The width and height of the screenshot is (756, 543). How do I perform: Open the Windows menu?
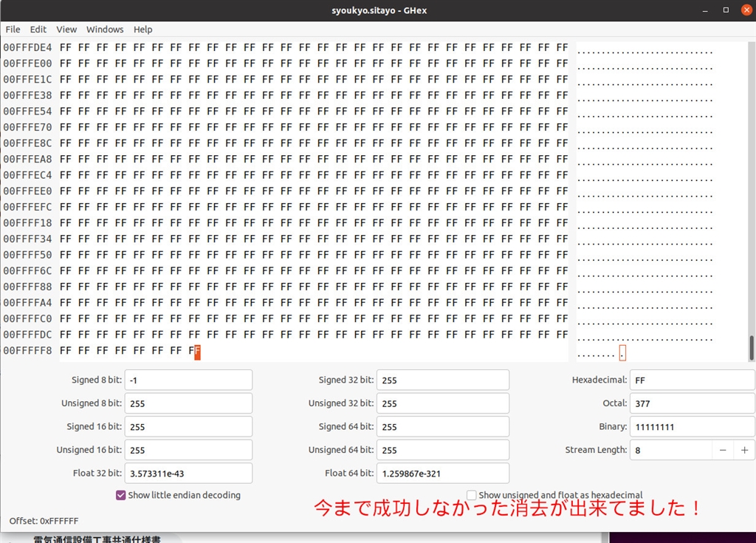pyautogui.click(x=105, y=30)
